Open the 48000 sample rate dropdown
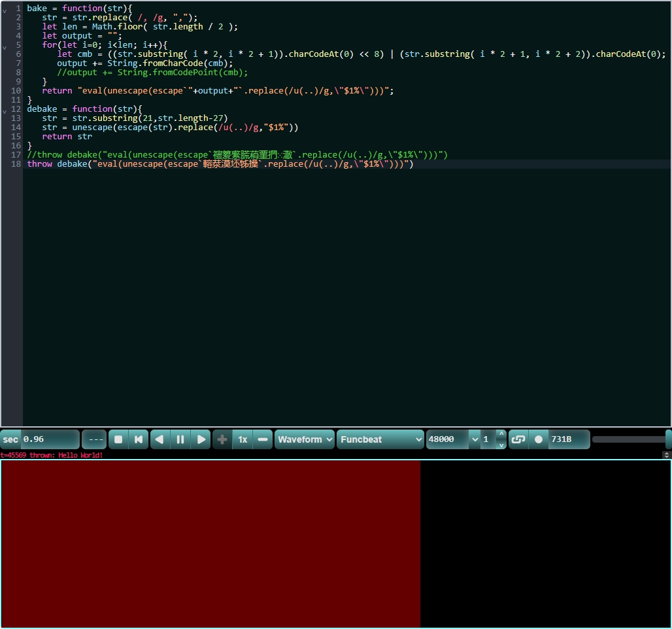Screen dimensions: 672x629 point(453,439)
